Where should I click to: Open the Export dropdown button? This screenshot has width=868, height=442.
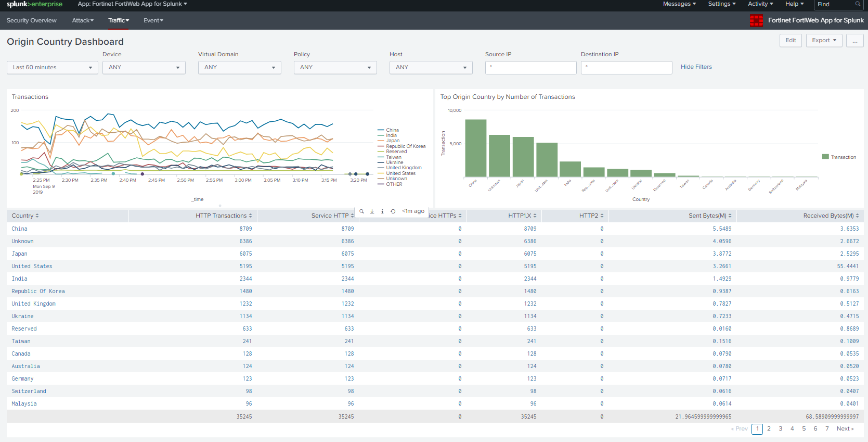[x=824, y=41]
